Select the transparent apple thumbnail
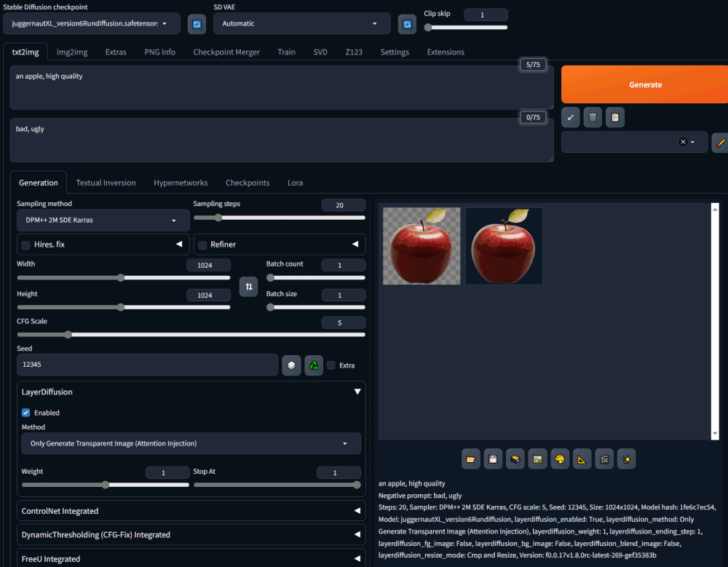 pos(422,246)
